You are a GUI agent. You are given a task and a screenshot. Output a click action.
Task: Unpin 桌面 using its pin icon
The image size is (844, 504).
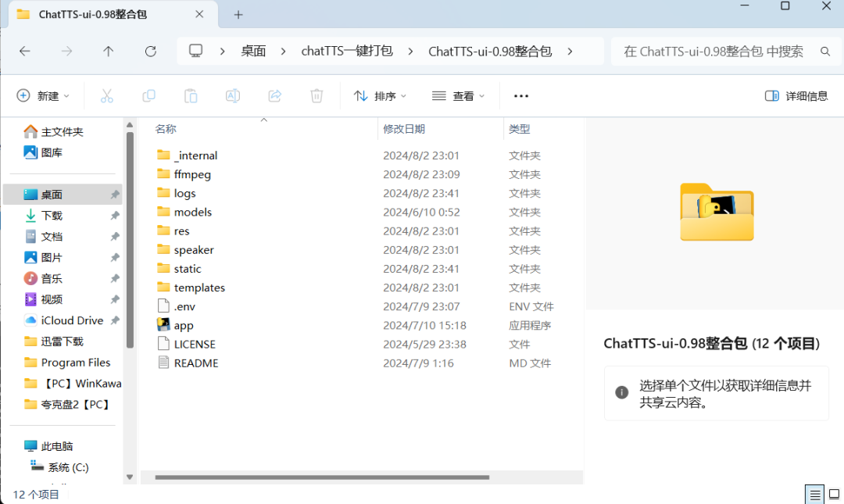115,195
